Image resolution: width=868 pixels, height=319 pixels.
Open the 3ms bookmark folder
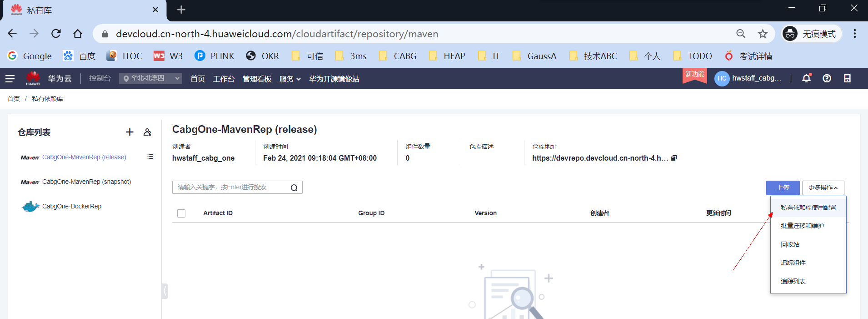click(x=351, y=56)
